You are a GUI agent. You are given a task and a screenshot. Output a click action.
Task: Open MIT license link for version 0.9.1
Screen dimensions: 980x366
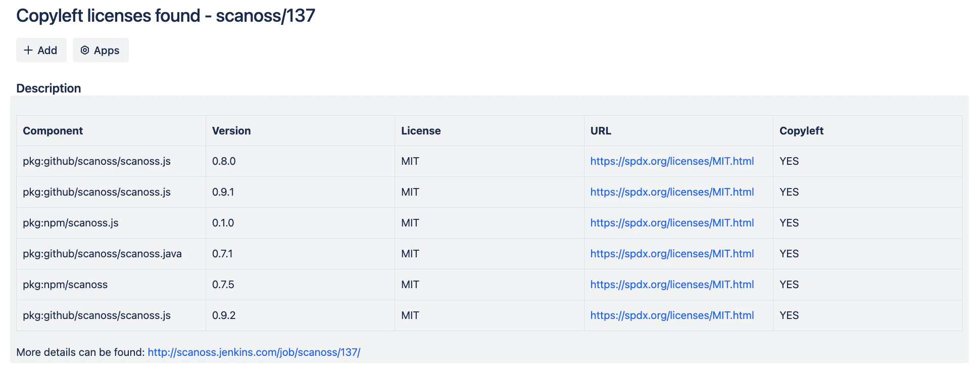tap(672, 192)
